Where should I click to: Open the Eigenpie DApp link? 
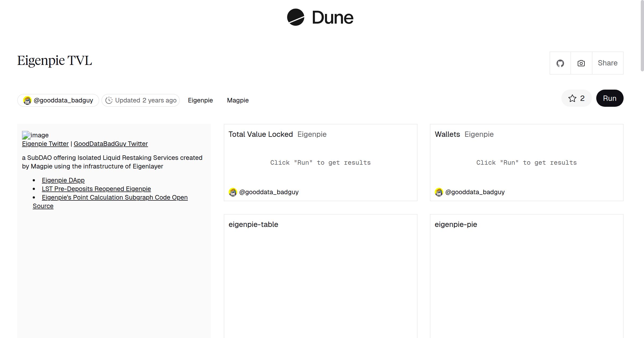click(63, 180)
